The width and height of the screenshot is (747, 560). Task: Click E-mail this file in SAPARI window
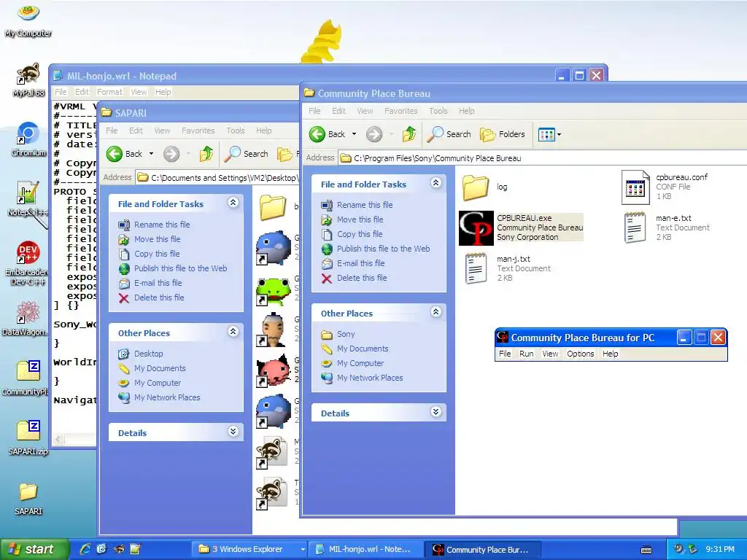click(x=150, y=283)
